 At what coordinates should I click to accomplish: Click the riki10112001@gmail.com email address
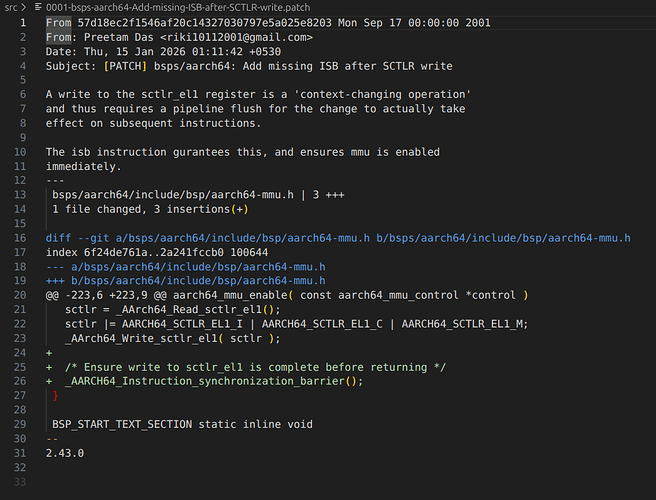point(230,37)
